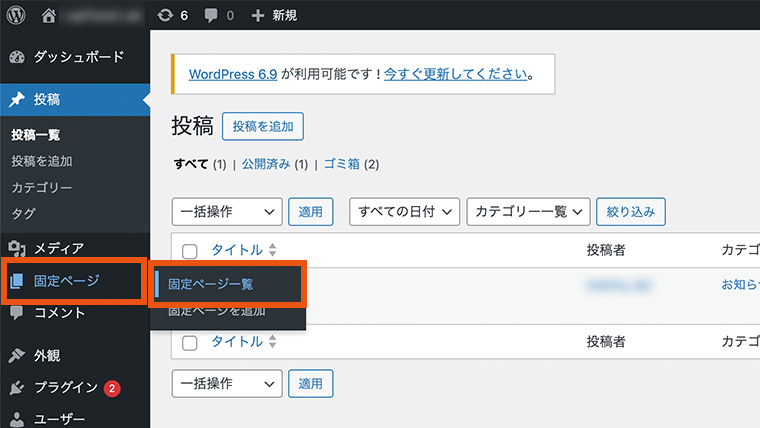
Task: Sort by the footer タイトル column link
Action: click(x=237, y=341)
